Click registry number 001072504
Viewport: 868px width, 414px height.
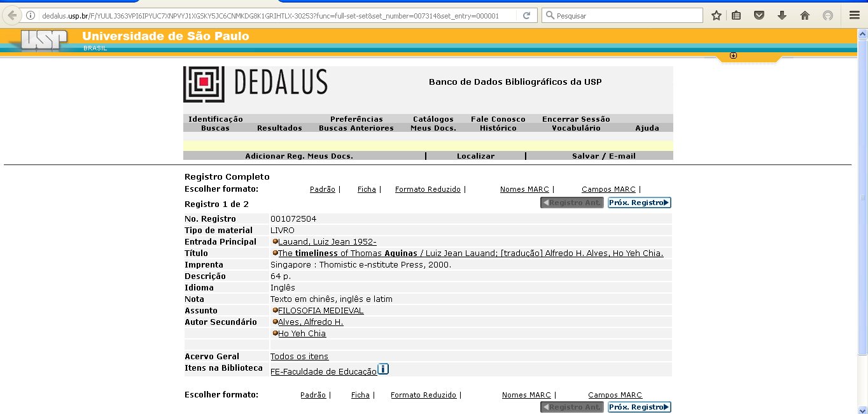(293, 219)
